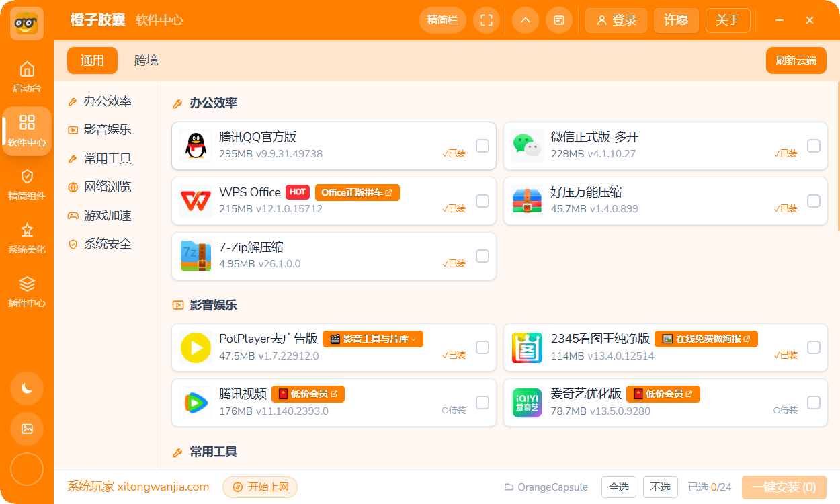Open 精简组件 in the sidebar

pyautogui.click(x=27, y=185)
